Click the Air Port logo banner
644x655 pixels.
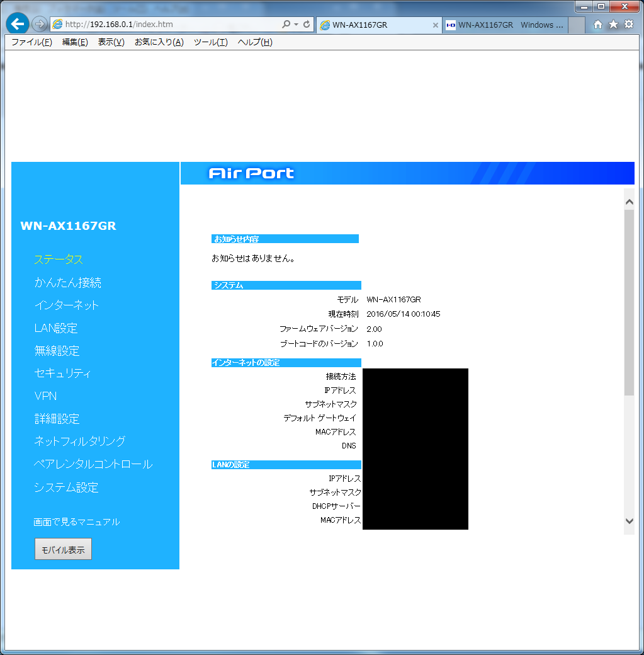tap(251, 173)
